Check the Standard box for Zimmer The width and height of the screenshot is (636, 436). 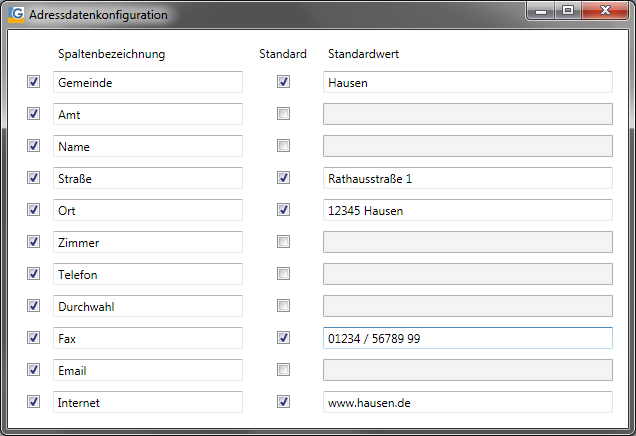coord(284,242)
